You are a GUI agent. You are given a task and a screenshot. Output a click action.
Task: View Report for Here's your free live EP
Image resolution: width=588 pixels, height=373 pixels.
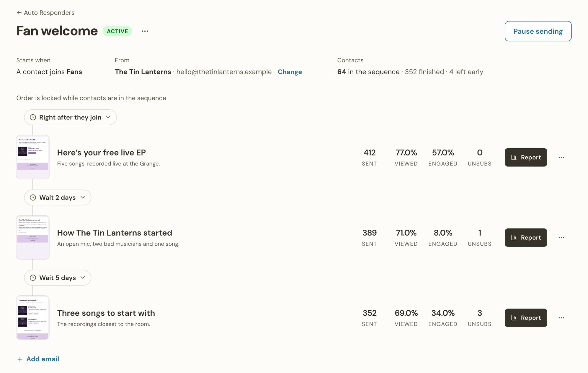(x=526, y=157)
